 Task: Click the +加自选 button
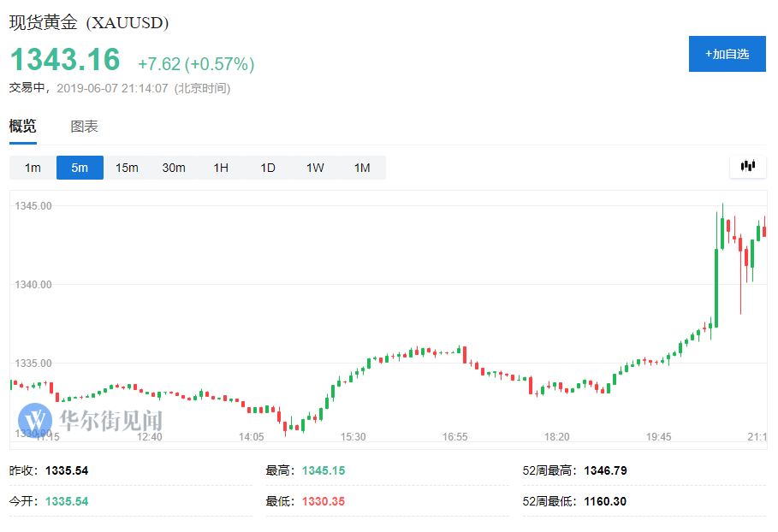(728, 54)
